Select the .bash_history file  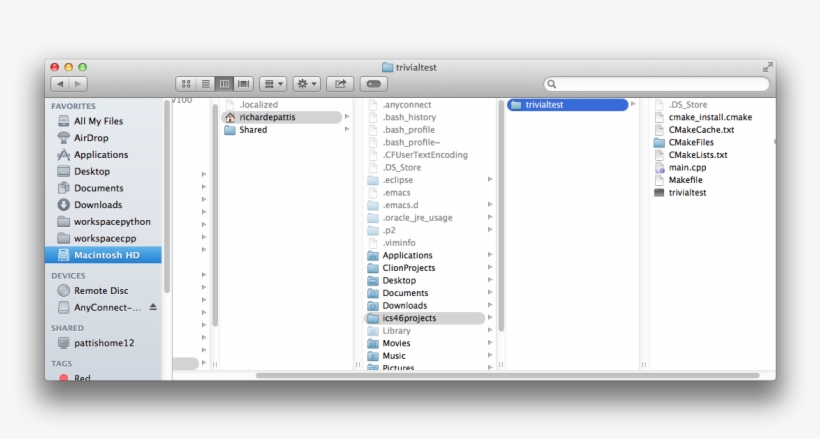[x=409, y=117]
